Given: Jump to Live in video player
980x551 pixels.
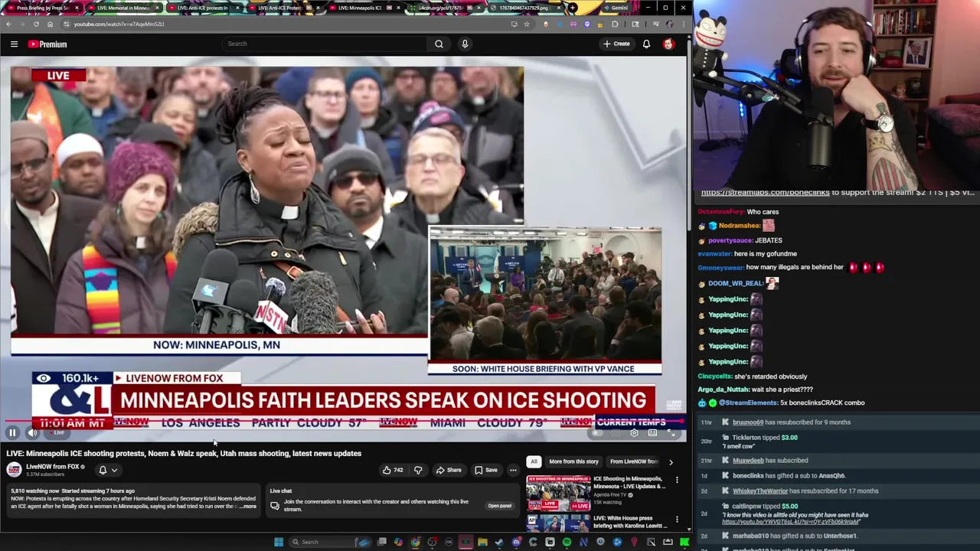Looking at the screenshot, I should tap(57, 432).
